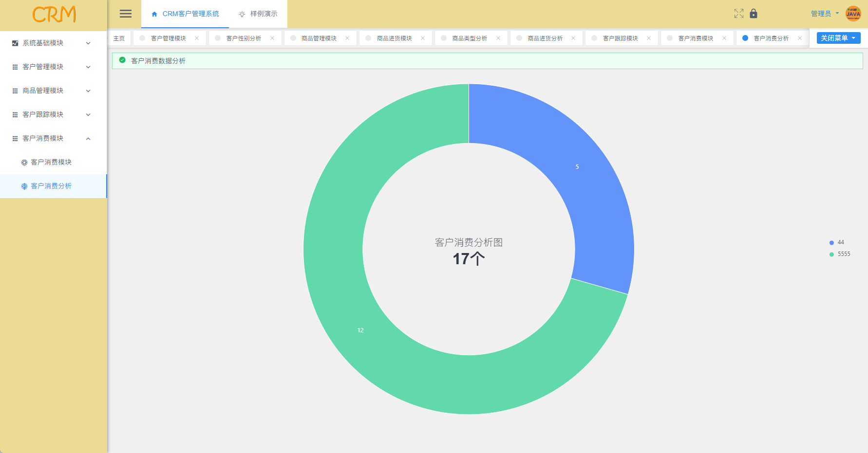Close the 商品类型分析 tab
Screen dimensions: 868x453
(x=498, y=38)
